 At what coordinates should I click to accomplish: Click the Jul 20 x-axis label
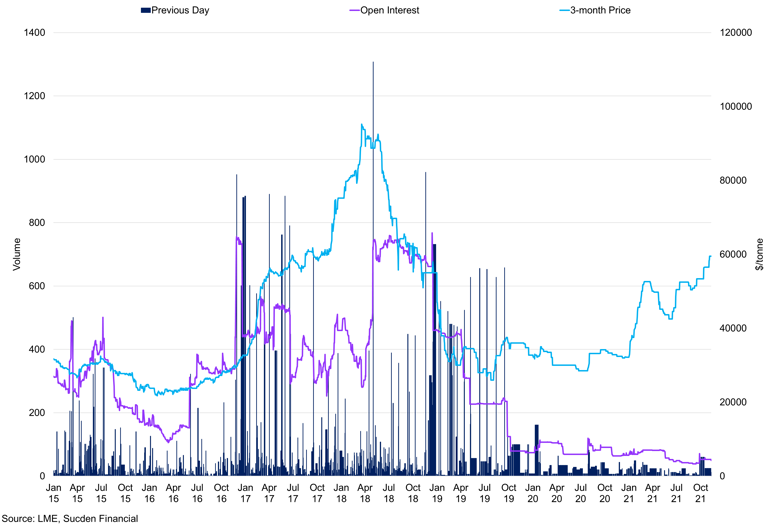pos(580,491)
